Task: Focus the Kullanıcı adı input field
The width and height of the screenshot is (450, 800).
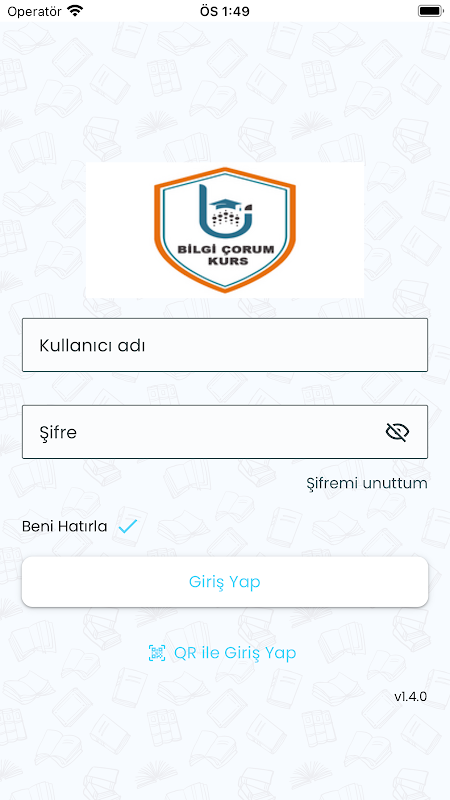Action: click(224, 345)
